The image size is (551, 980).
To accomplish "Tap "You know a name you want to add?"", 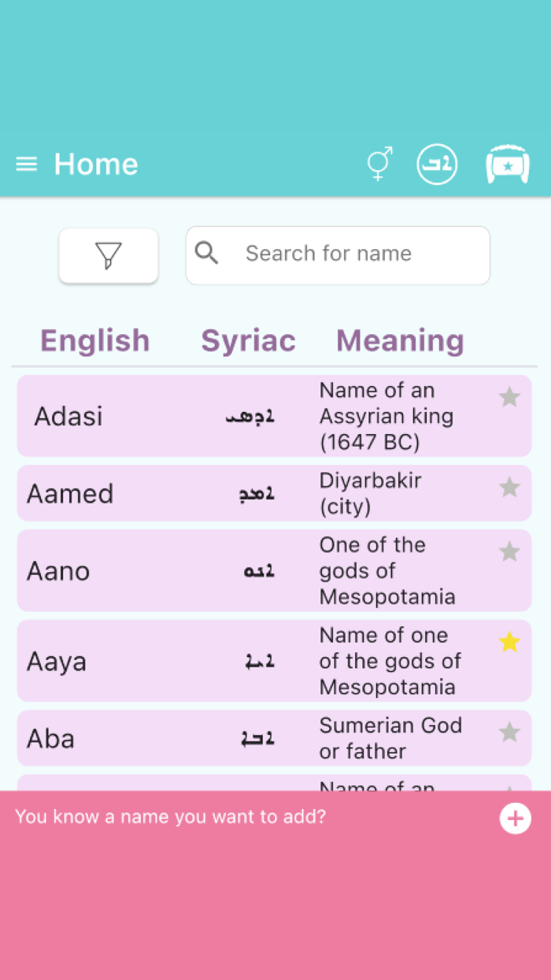I will 170,817.
